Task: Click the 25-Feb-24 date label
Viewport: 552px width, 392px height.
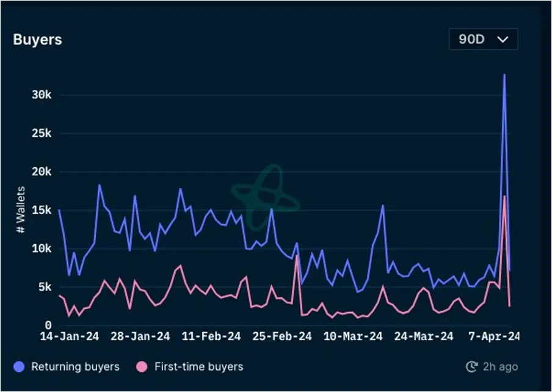Action: [282, 336]
